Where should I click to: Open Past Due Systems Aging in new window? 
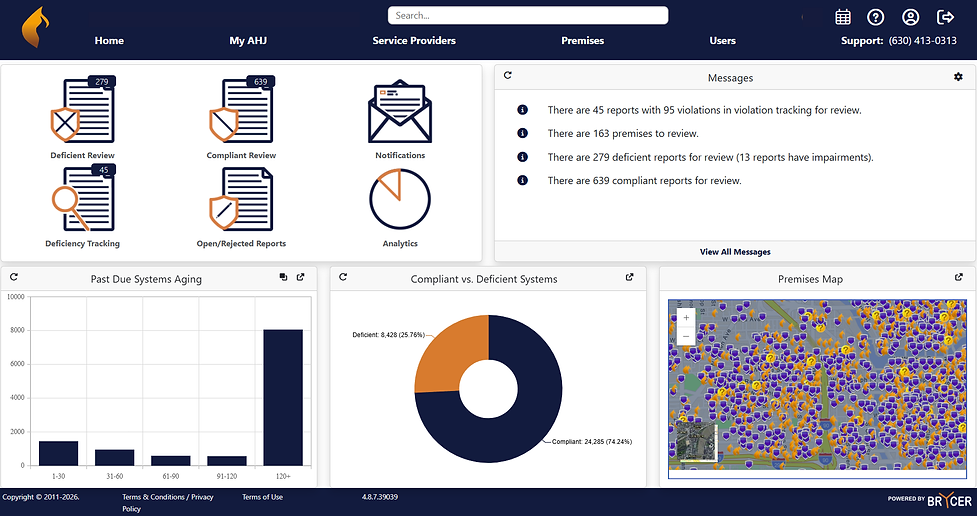300,277
